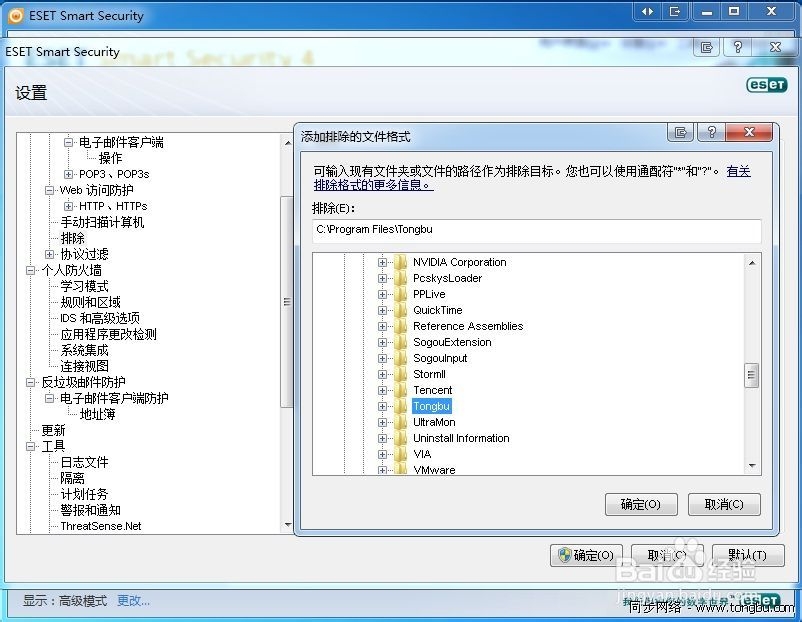802x622 pixels.
Task: Select the StormII folder
Action: click(x=429, y=374)
